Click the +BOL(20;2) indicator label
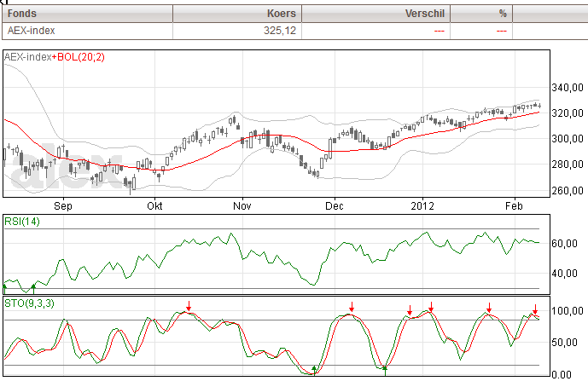The width and height of the screenshot is (588, 381). pyautogui.click(x=79, y=57)
